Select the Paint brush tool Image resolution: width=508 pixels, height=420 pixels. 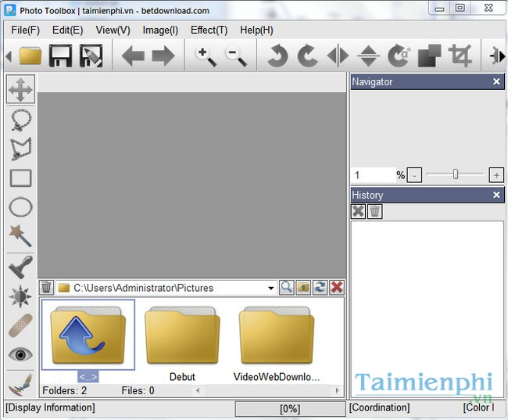(21, 385)
